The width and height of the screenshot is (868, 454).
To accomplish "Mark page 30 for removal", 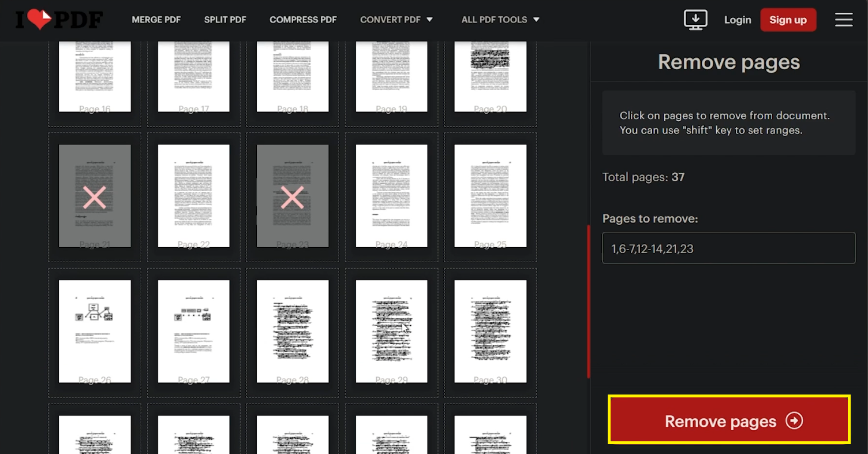I will tap(490, 331).
